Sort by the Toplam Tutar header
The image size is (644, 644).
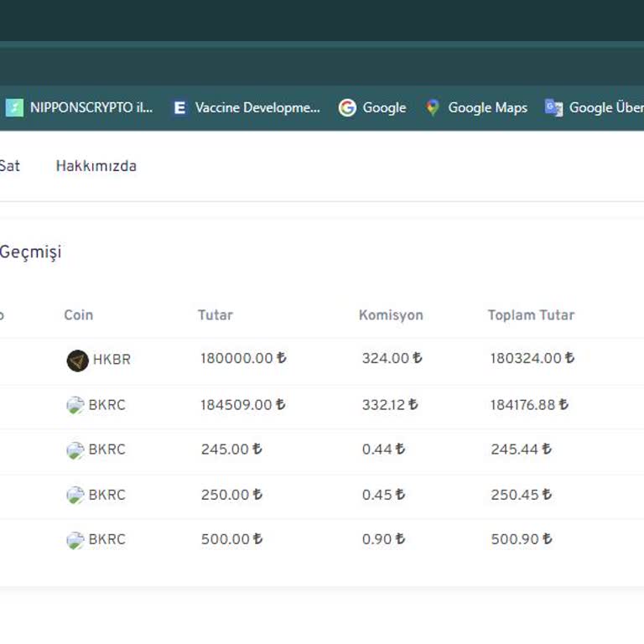coord(531,315)
